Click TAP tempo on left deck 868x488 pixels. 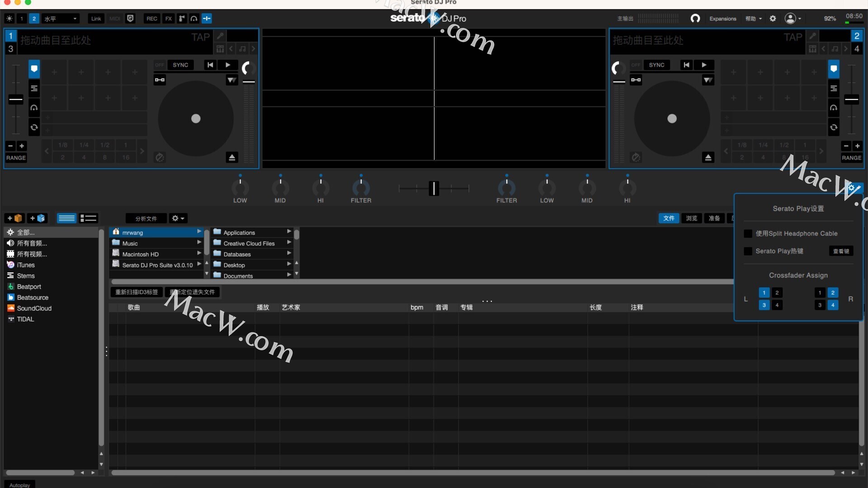point(201,37)
